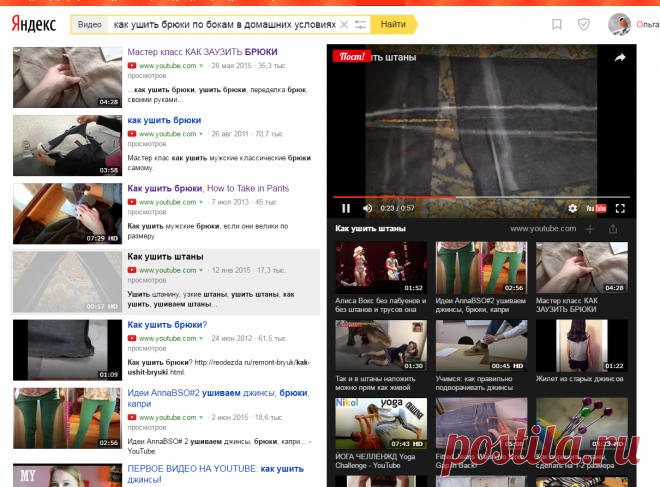Viewport: 660px width, 487px height.
Task: Play the 01:09 denim hem thumbnail
Action: coord(67,350)
